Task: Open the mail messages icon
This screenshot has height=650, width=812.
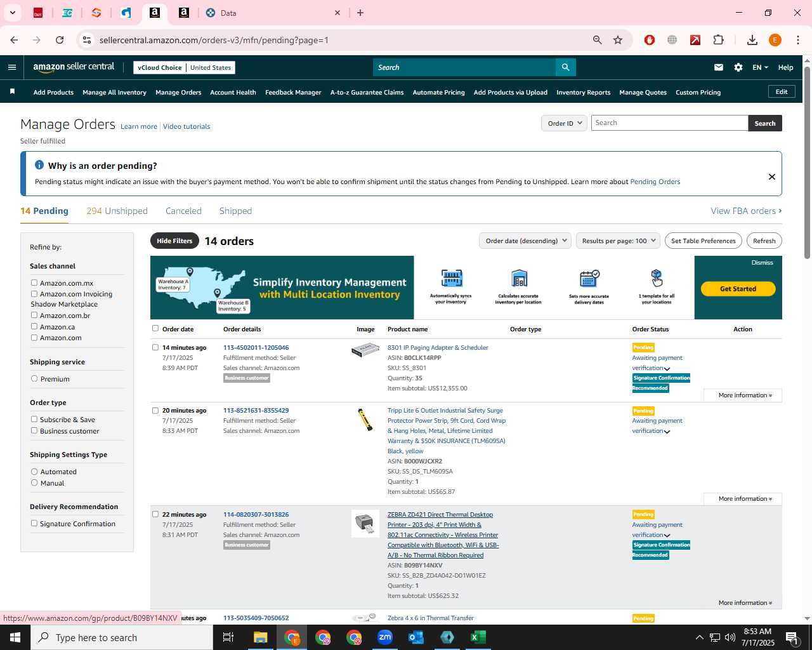Action: coord(719,67)
